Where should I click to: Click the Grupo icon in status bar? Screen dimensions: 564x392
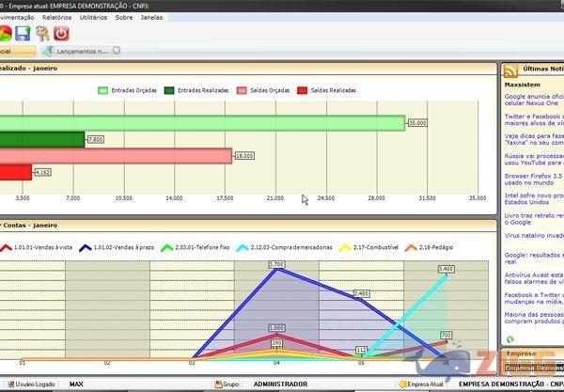pos(219,384)
